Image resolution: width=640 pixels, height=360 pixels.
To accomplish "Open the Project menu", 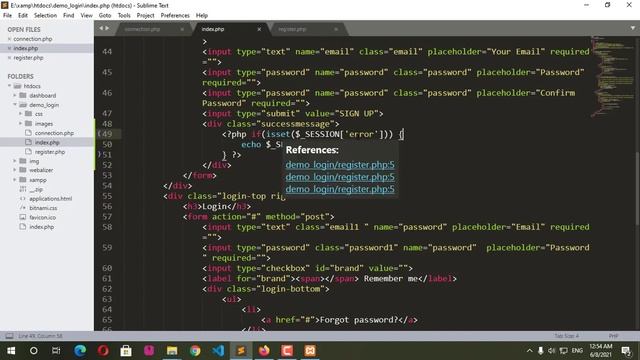I will coord(145,16).
